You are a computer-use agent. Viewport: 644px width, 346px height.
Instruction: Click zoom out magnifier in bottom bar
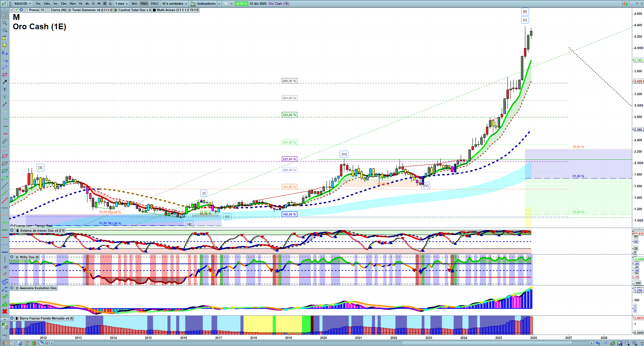coord(627,343)
